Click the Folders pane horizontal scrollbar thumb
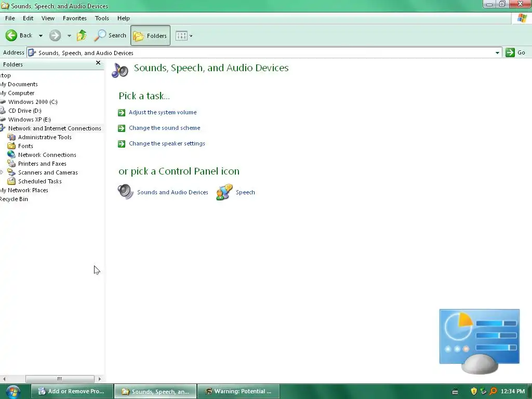Screen dimensions: 532x399 (x=60, y=379)
